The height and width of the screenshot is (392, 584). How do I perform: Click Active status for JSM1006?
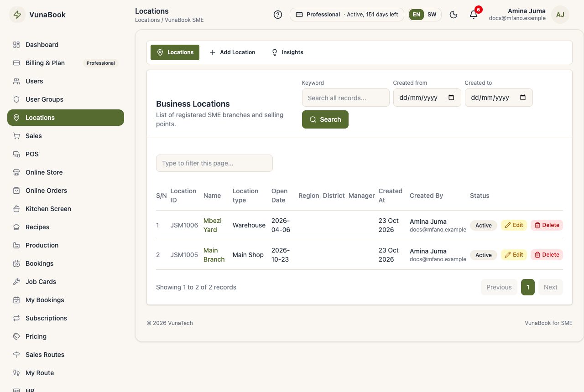pos(484,225)
